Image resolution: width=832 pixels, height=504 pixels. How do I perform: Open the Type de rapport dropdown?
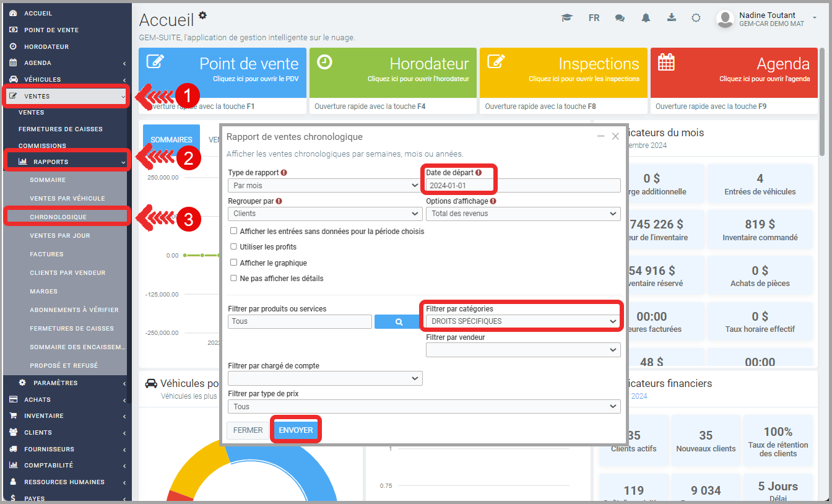click(x=325, y=185)
